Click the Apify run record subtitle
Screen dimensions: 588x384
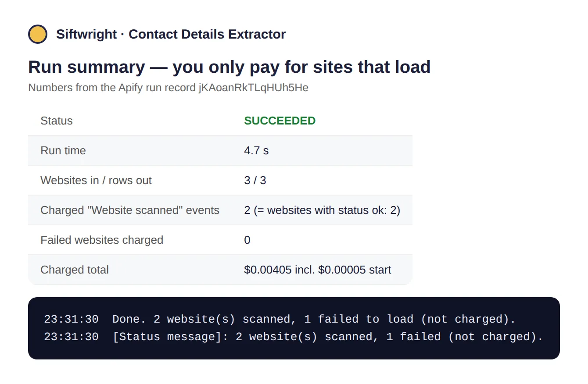168,88
